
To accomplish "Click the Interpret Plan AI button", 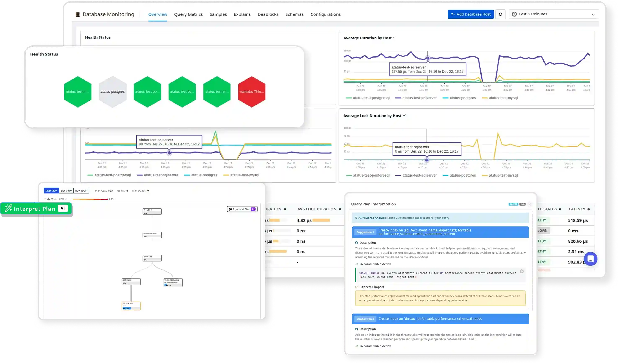I will coord(36,208).
